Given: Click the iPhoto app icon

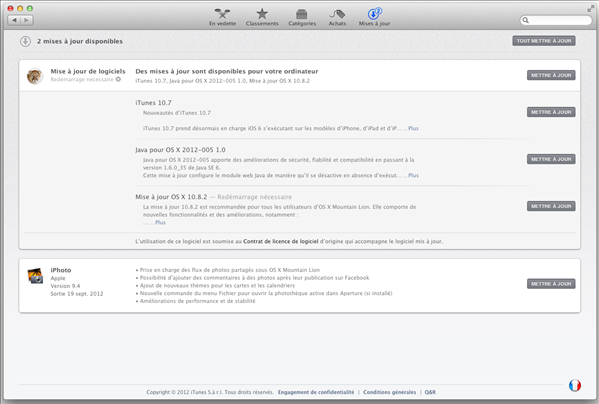Looking at the screenshot, I should pyautogui.click(x=35, y=276).
